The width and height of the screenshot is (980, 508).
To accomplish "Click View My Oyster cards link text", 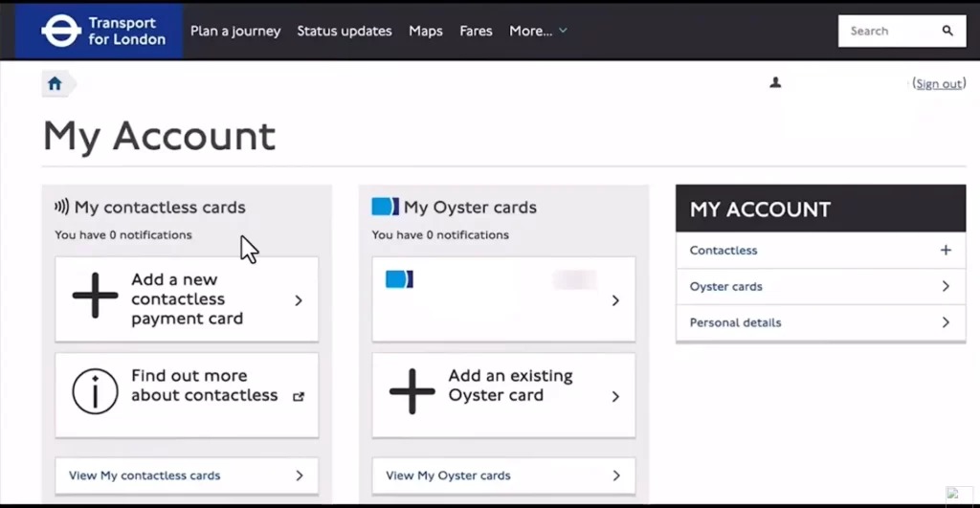I will point(448,475).
